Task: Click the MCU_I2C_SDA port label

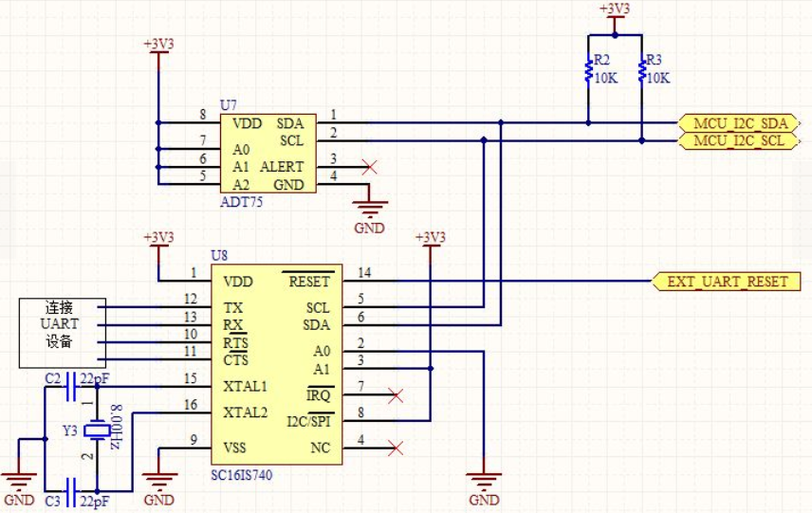Action: 740,123
